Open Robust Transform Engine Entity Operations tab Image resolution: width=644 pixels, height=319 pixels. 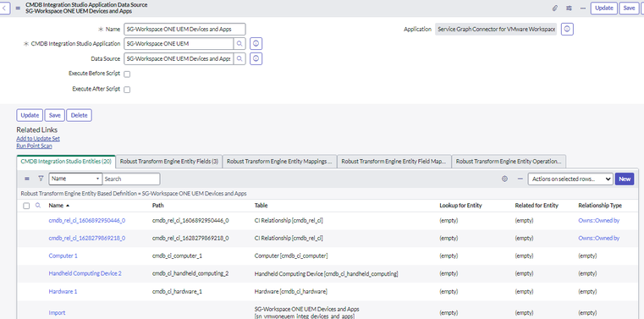pyautogui.click(x=509, y=162)
